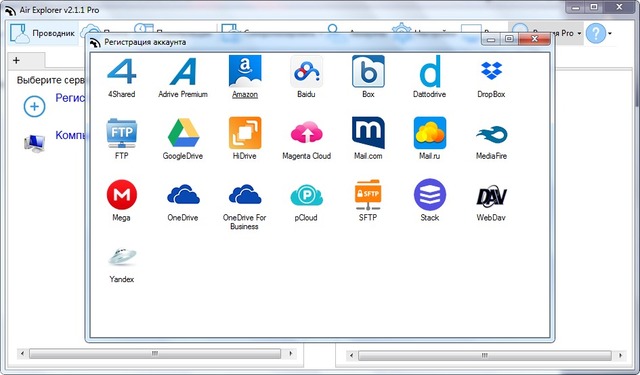Screen dimensions: 640x375
Task: Select the Mail.com icon
Action: click(368, 133)
